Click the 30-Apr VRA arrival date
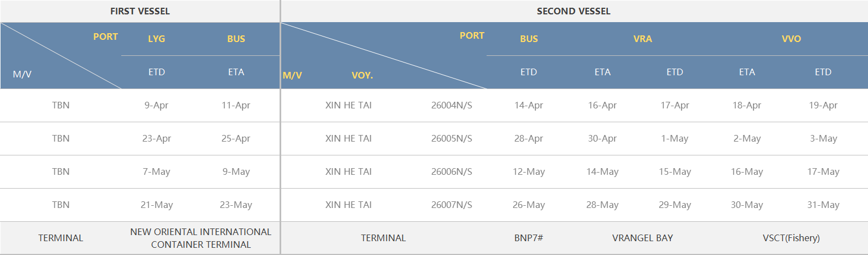The height and width of the screenshot is (255, 868). point(602,139)
